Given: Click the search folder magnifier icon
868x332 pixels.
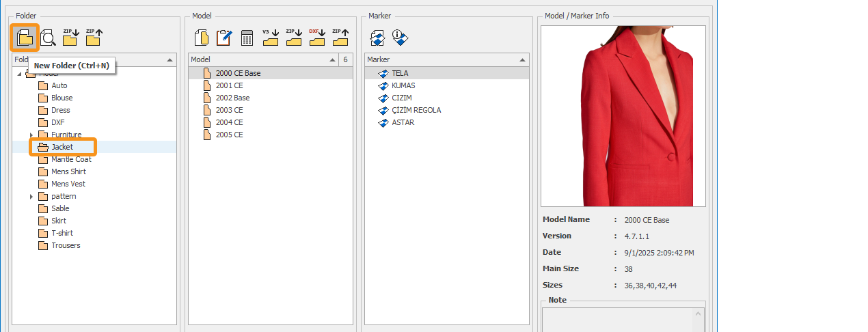Looking at the screenshot, I should 48,38.
